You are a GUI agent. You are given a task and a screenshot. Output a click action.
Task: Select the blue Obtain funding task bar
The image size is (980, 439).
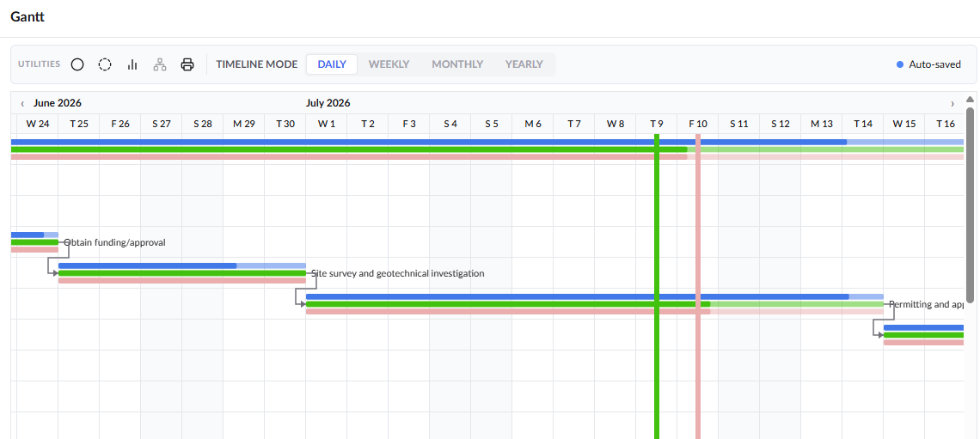34,235
